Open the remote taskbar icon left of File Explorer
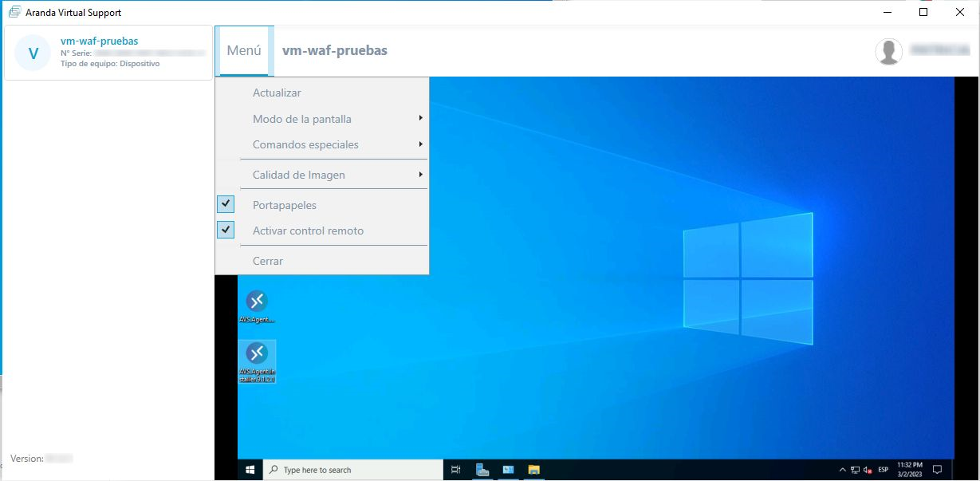The width and height of the screenshot is (980, 481). click(508, 470)
